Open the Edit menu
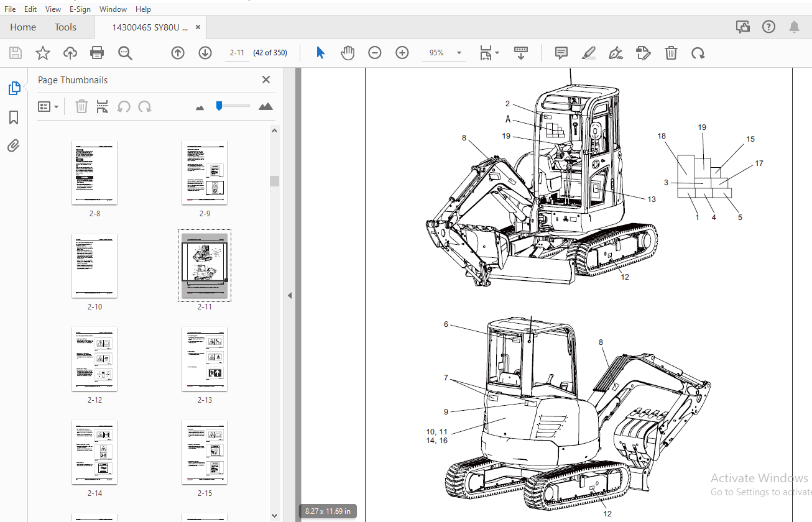Viewport: 812px width, 522px height. (x=30, y=9)
